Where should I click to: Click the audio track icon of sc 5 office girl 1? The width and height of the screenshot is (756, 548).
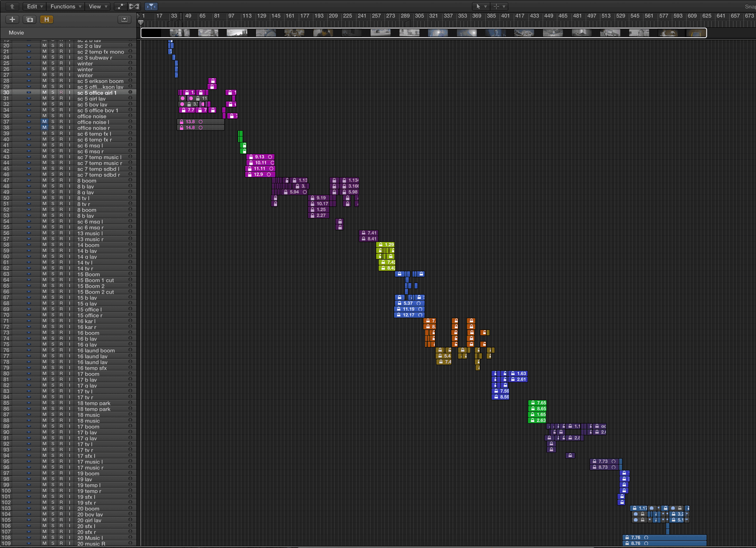[x=29, y=92]
